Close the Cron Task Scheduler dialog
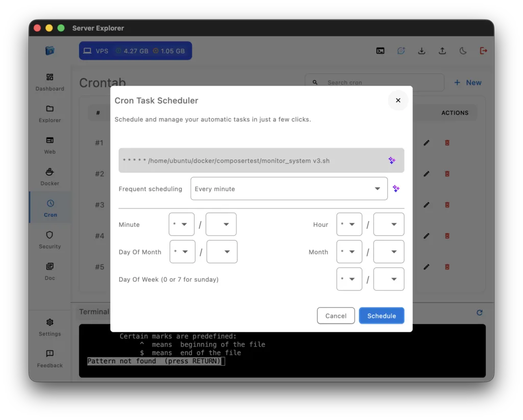 click(398, 100)
